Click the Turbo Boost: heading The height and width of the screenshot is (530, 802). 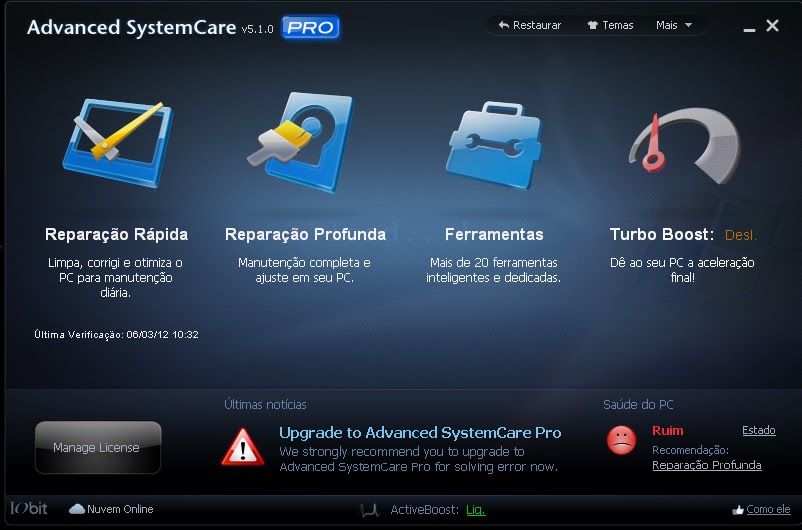[661, 234]
